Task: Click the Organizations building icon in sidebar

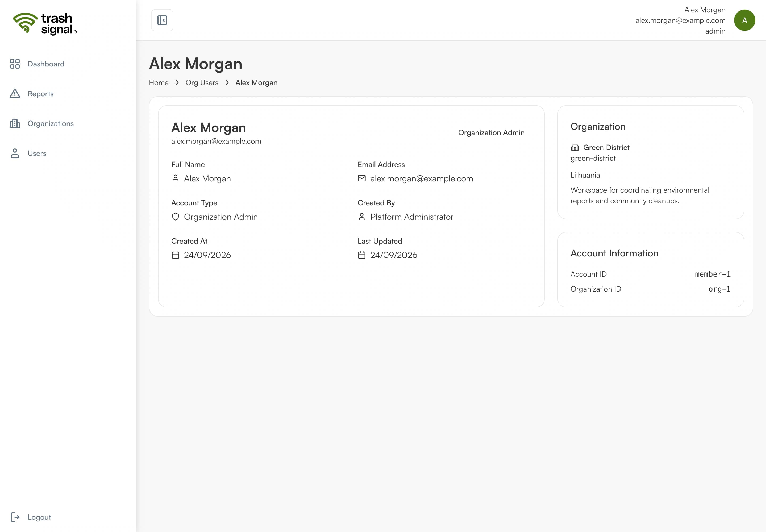Action: pos(15,123)
